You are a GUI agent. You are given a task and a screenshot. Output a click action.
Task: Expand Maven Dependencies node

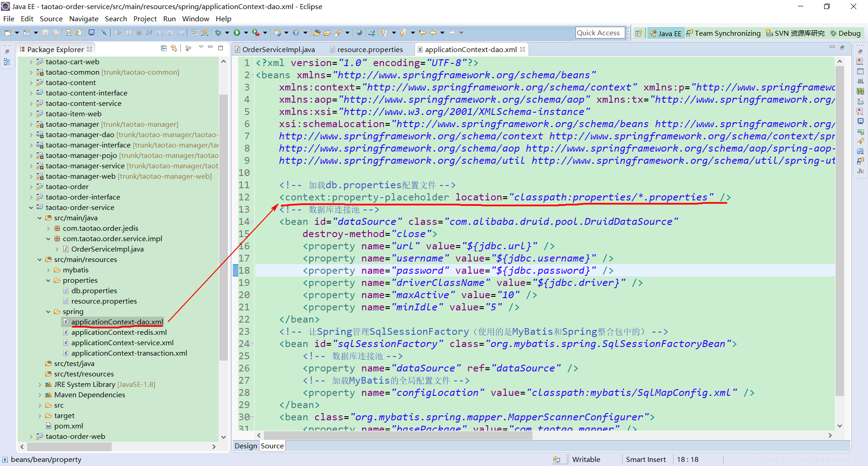[39, 395]
